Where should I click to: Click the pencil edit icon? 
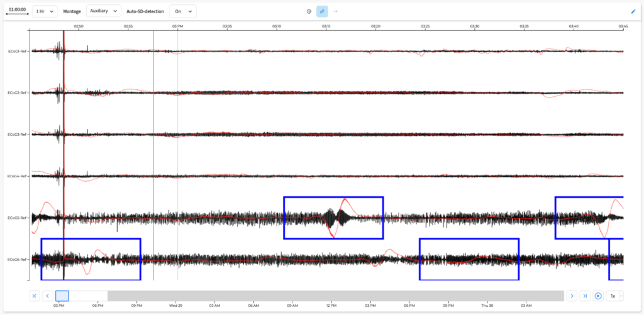pyautogui.click(x=633, y=11)
